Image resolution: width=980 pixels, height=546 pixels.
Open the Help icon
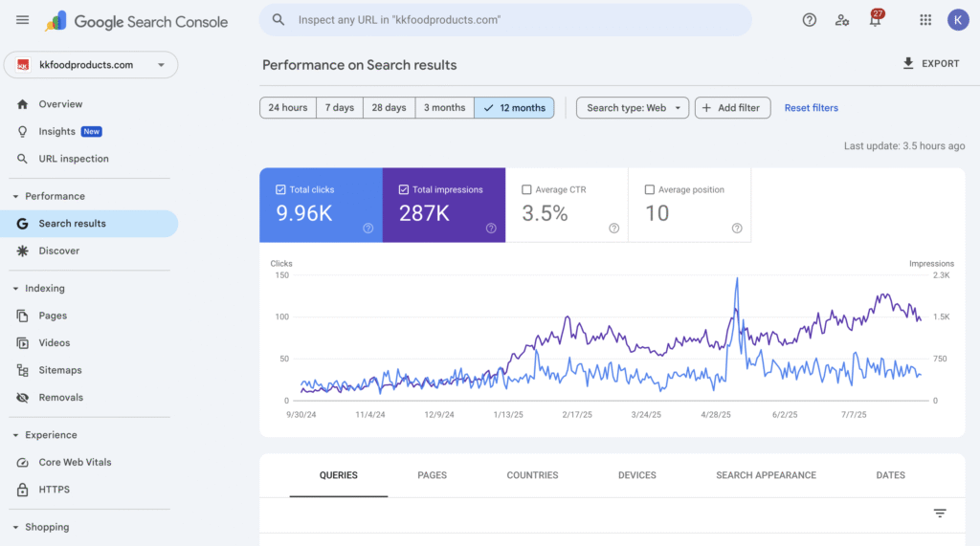point(810,20)
